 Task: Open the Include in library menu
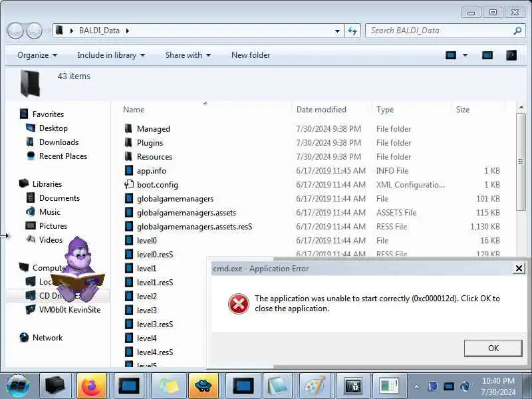click(x=111, y=55)
